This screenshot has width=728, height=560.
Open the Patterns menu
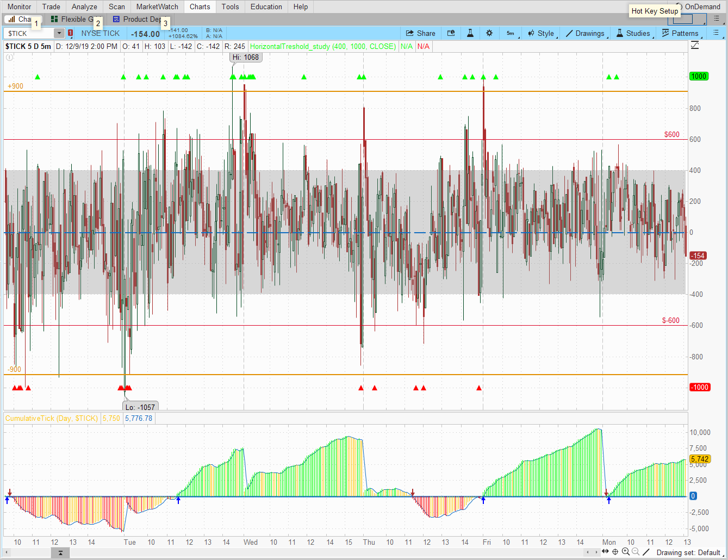680,33
